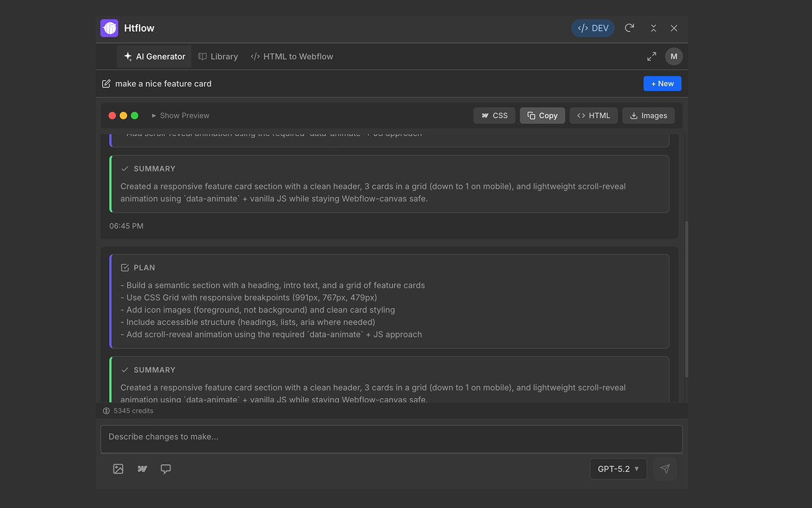Open the GPT-5.2 model dropdown

point(618,469)
